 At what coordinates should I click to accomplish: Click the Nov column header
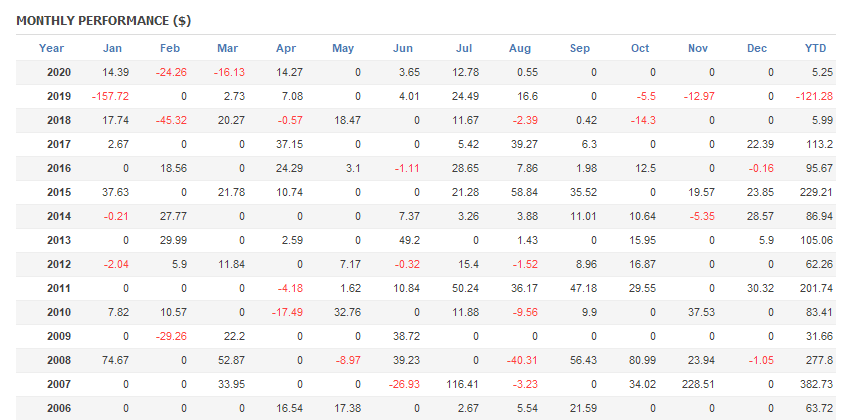[x=698, y=48]
